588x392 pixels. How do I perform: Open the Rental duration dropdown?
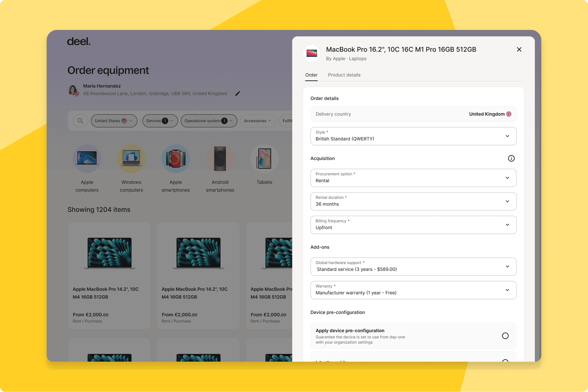413,201
